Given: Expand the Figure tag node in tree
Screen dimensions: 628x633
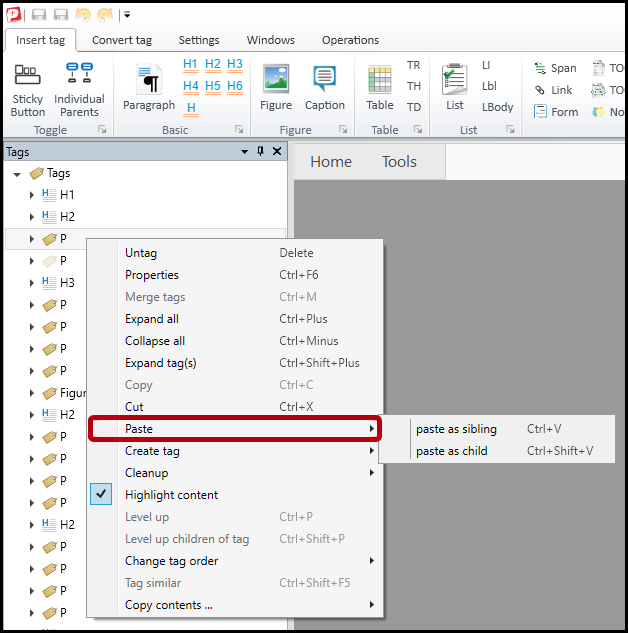Looking at the screenshot, I should pyautogui.click(x=31, y=393).
